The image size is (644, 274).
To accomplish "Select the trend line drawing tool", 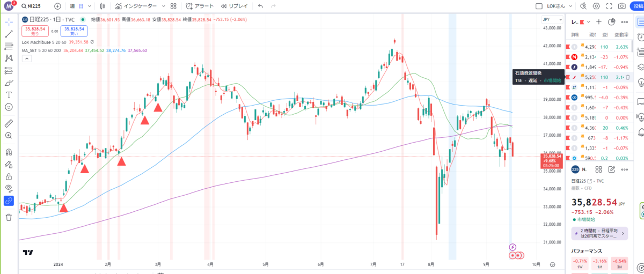I will (x=9, y=34).
